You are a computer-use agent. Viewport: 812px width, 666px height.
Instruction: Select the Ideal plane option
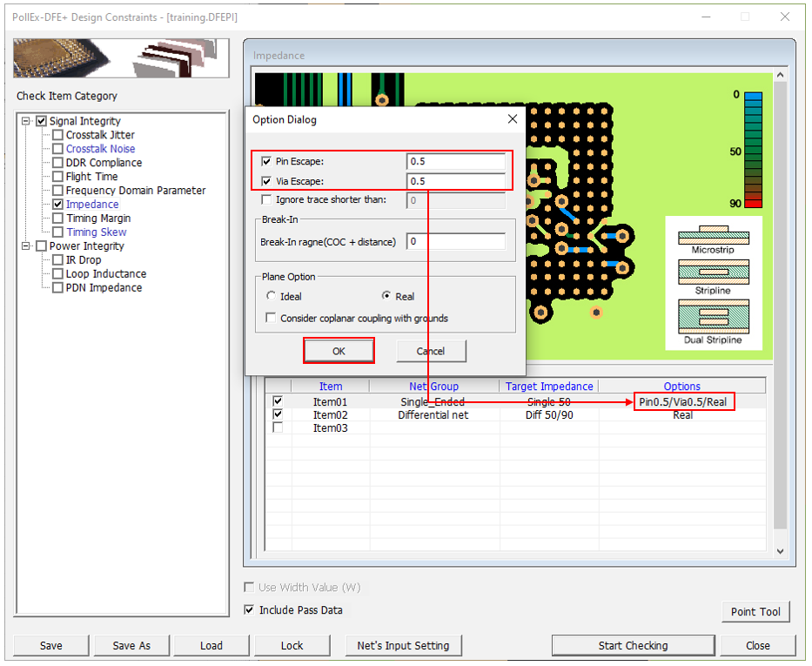272,297
